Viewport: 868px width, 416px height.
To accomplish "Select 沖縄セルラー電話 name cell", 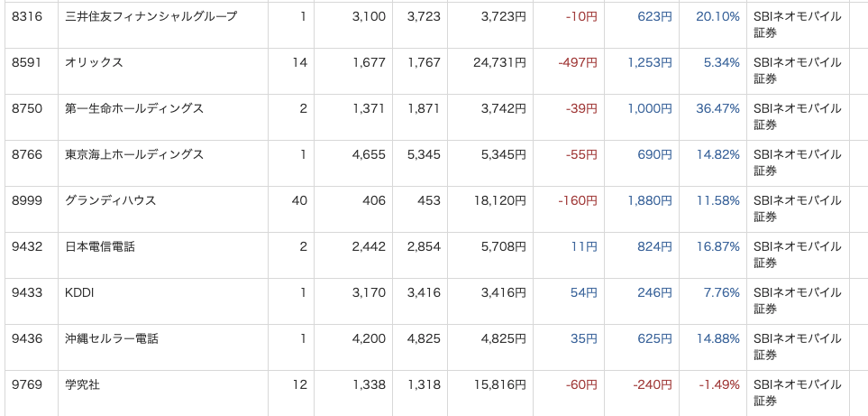I will 111,338.
